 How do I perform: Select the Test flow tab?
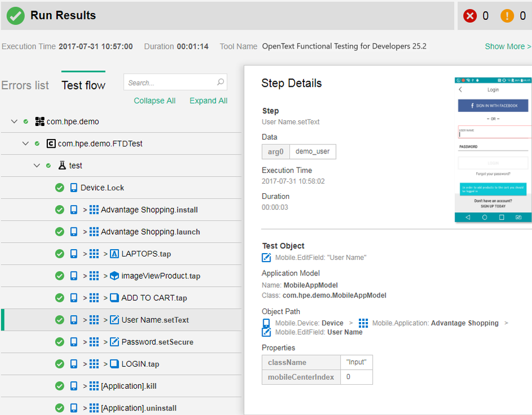(83, 86)
